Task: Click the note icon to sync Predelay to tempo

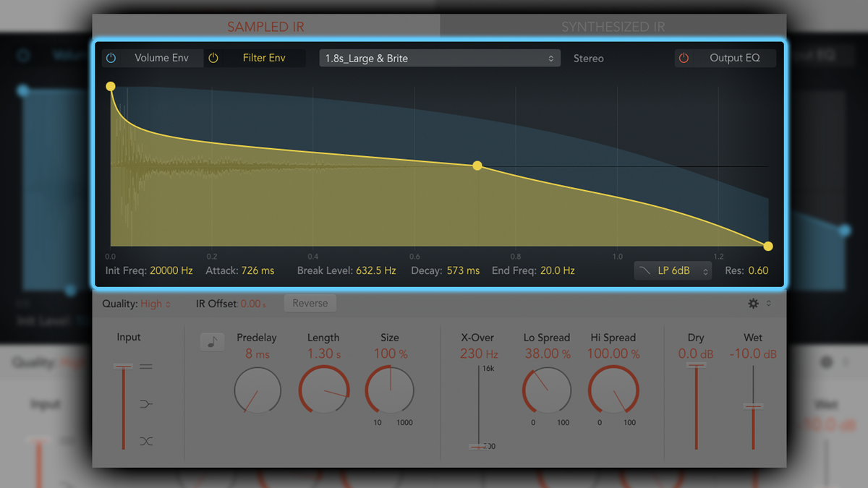Action: pos(212,341)
